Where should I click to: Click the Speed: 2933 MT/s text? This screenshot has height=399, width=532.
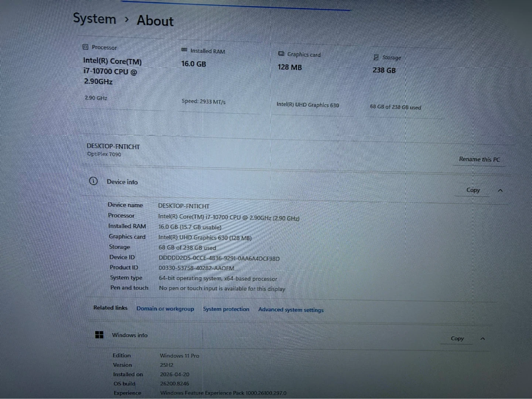[204, 101]
